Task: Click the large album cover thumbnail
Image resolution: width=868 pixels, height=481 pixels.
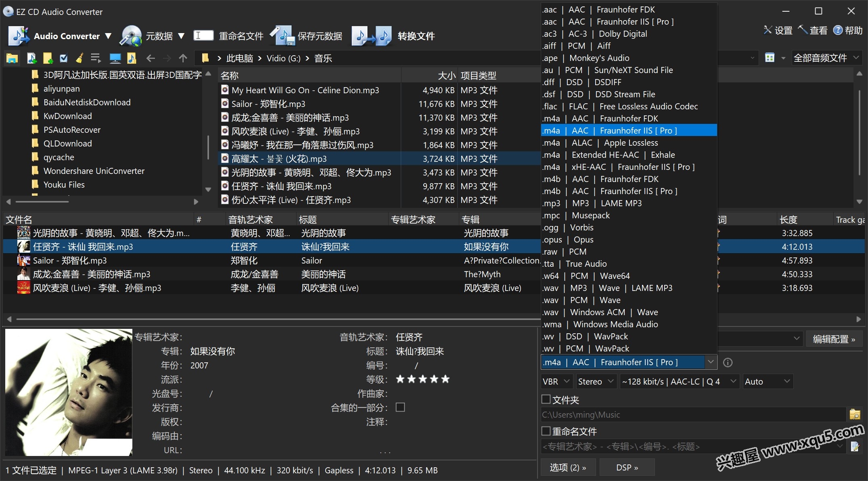Action: [69, 393]
